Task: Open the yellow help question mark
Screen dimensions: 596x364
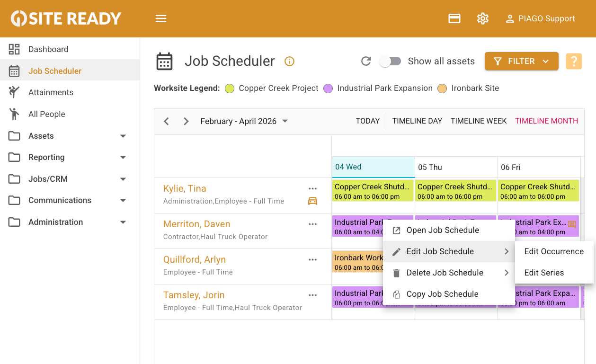Action: [x=574, y=61]
